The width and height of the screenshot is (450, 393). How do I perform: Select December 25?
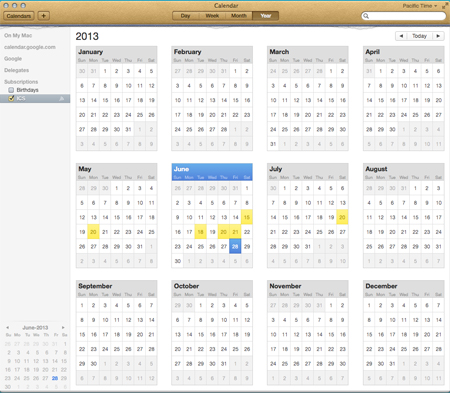click(x=404, y=349)
